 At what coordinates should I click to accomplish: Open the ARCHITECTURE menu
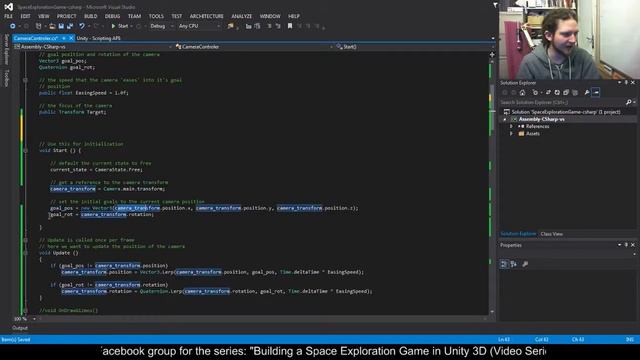point(207,16)
